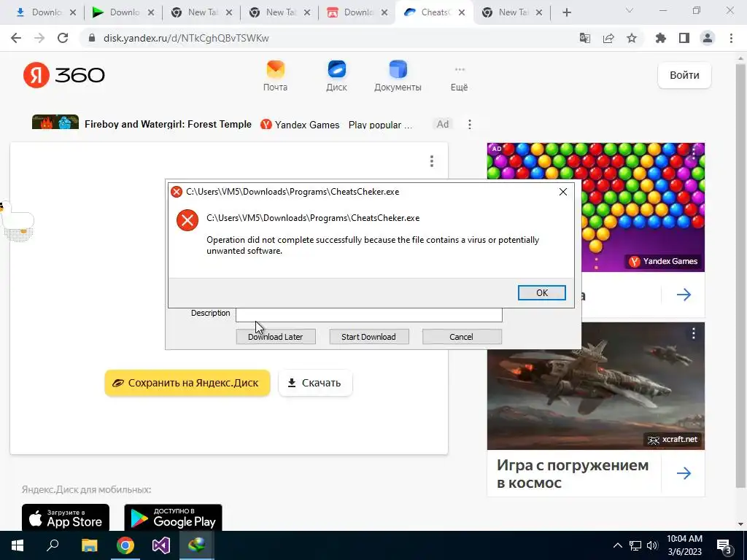Click the browser forward arrow
747x560 pixels.
(x=39, y=38)
